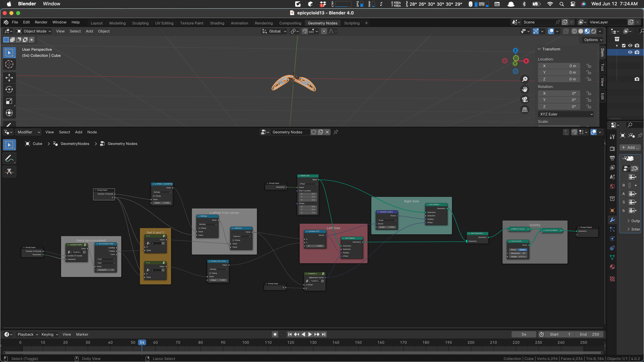Toggle visibility eye of selected outliner object
The height and width of the screenshot is (362, 644).
click(x=630, y=52)
